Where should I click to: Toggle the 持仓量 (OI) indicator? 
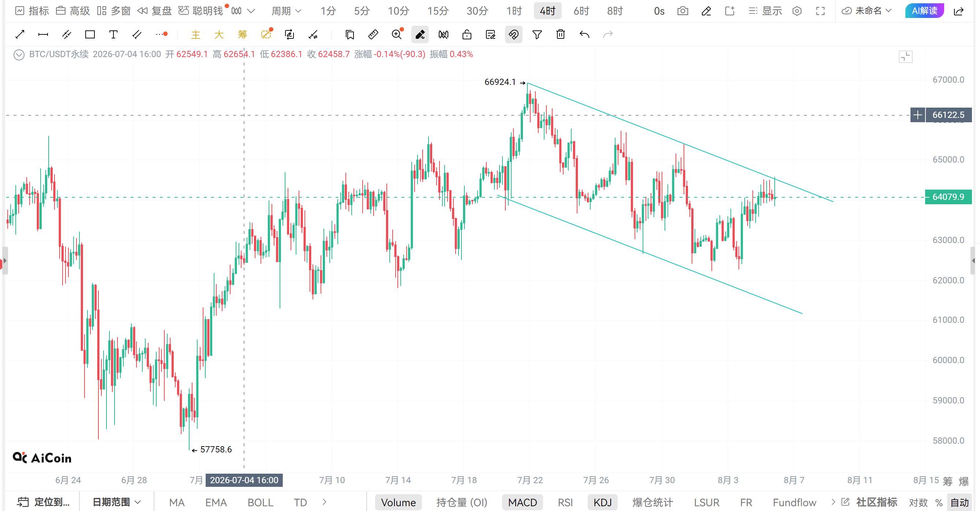[x=462, y=502]
